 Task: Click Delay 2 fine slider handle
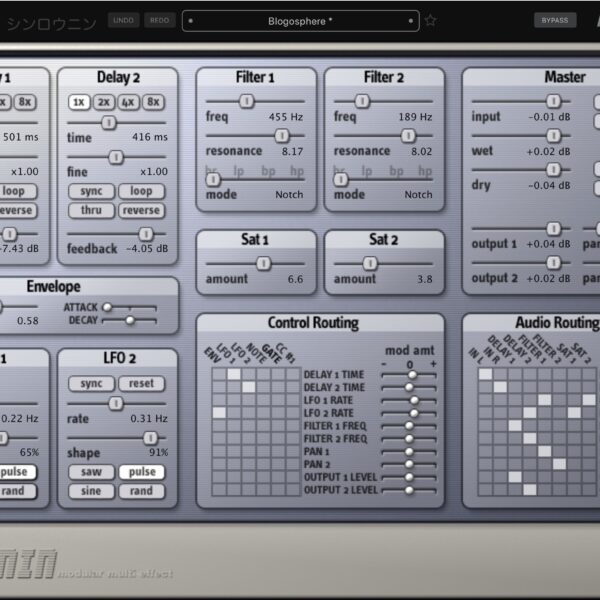[116, 157]
